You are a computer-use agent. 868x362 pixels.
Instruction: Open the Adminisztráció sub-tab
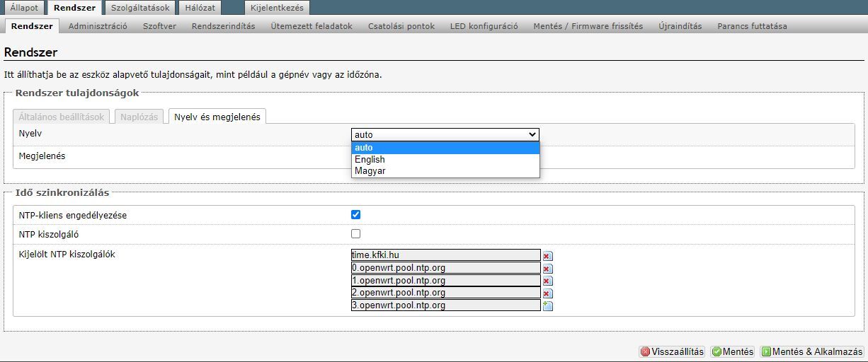click(x=98, y=26)
